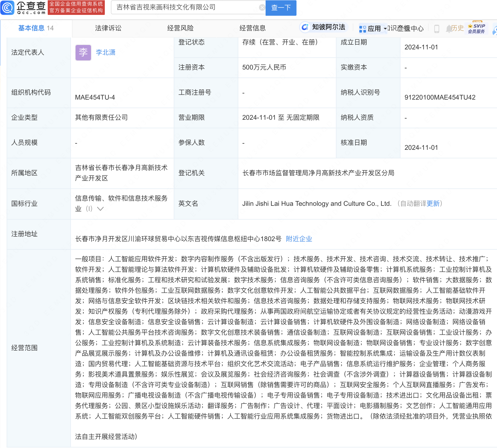Open the 知彼阿尔法 AI assistant icon

(x=305, y=27)
